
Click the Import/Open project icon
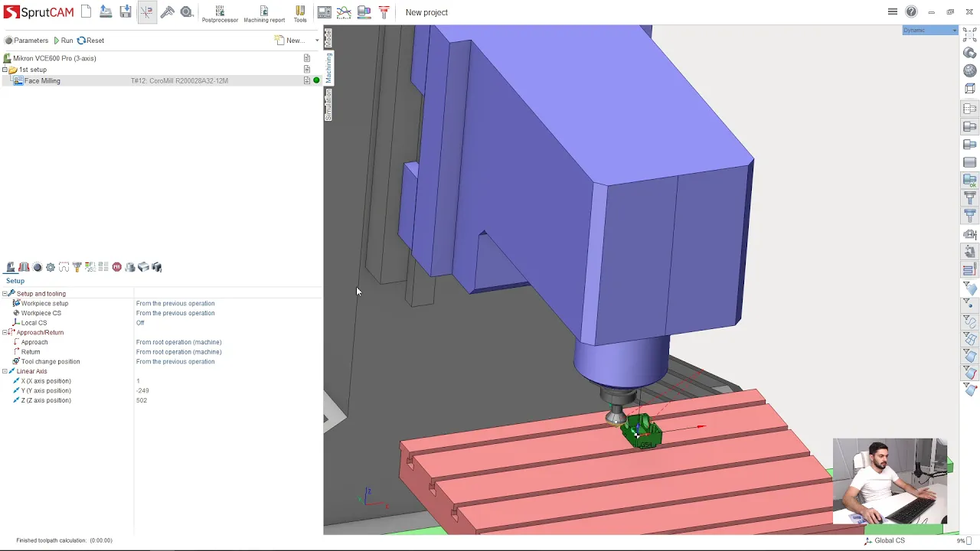tap(106, 11)
